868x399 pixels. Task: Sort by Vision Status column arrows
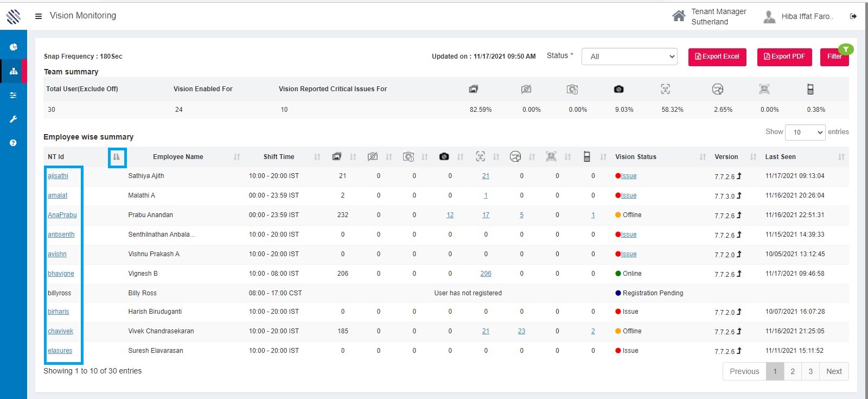pyautogui.click(x=703, y=157)
